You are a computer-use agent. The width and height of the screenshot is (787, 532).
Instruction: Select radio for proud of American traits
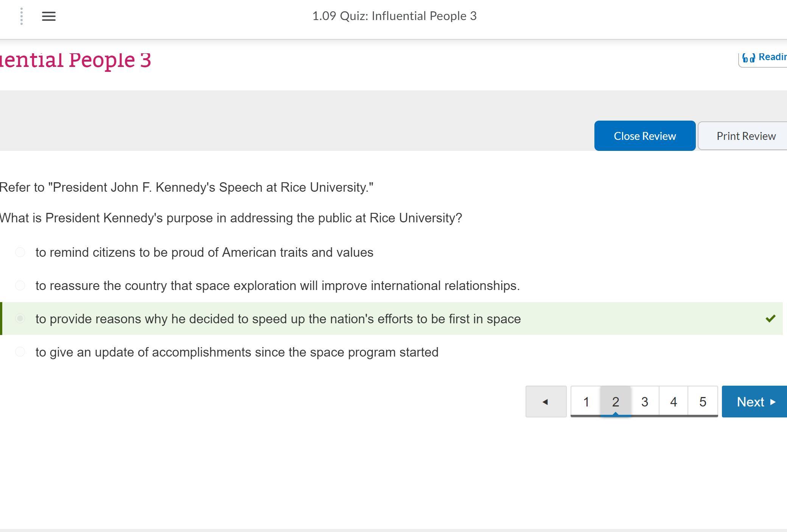point(20,252)
